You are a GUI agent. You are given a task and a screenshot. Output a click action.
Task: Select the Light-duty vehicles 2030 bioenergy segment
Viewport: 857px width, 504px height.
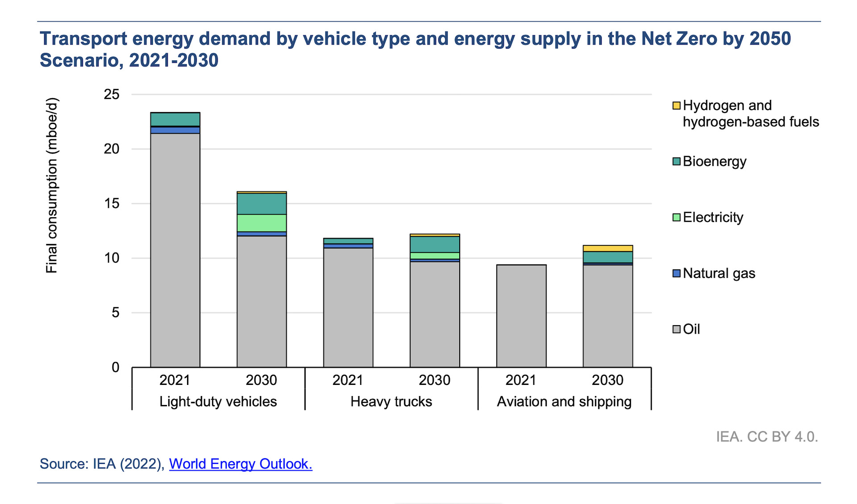point(262,204)
